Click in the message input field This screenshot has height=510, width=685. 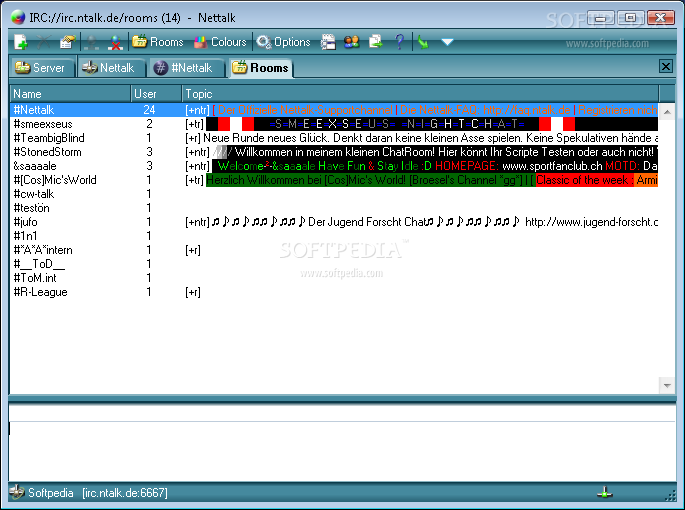(x=342, y=450)
